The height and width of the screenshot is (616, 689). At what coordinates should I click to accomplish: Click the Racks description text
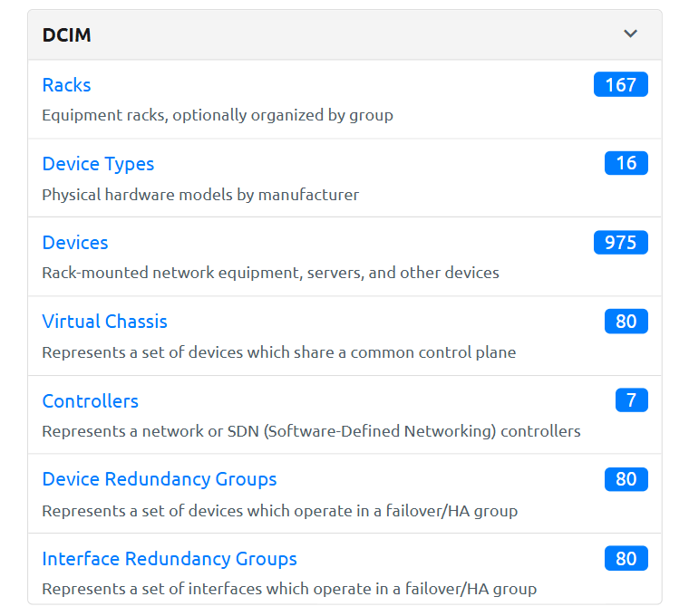[218, 115]
